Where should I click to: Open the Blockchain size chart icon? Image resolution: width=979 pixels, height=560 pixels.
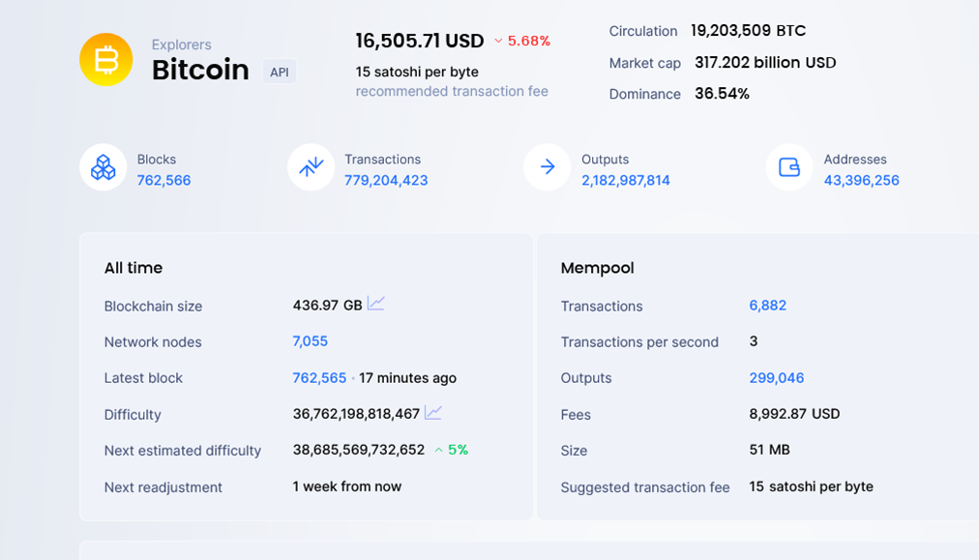[x=376, y=304]
